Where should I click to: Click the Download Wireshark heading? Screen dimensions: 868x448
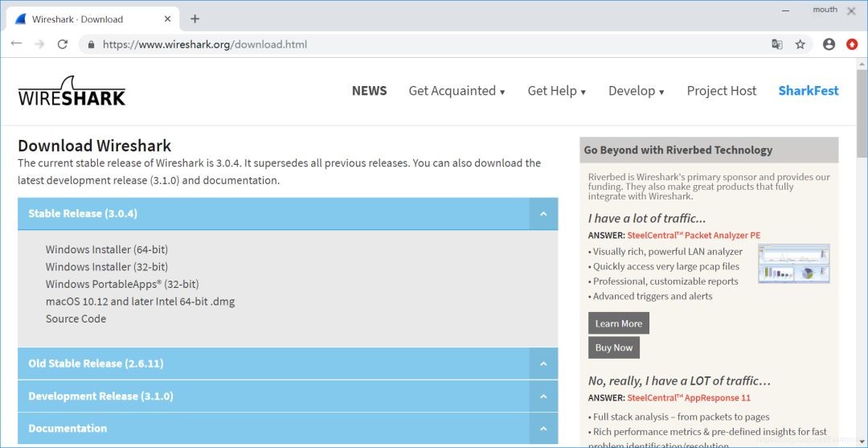pos(95,146)
